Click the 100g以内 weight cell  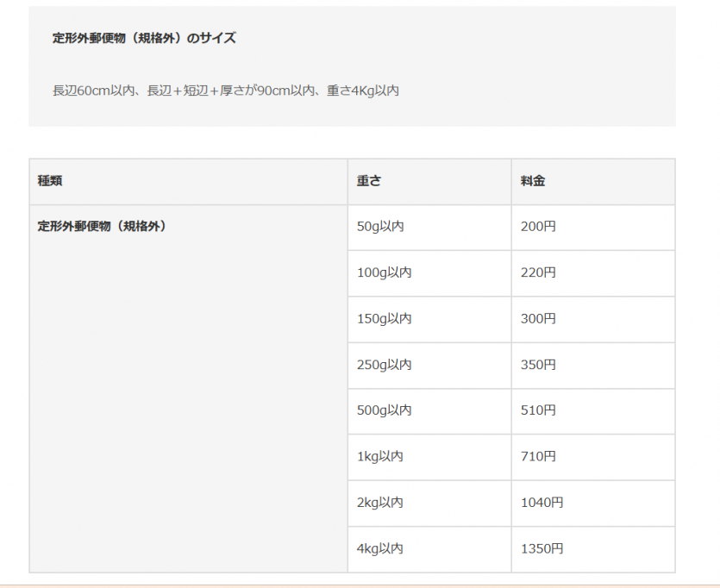pyautogui.click(x=384, y=272)
